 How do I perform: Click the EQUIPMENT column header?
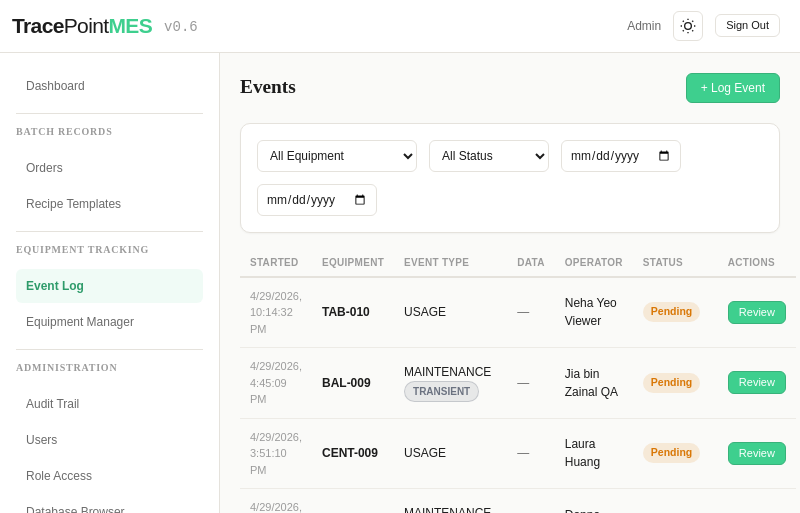point(353,262)
